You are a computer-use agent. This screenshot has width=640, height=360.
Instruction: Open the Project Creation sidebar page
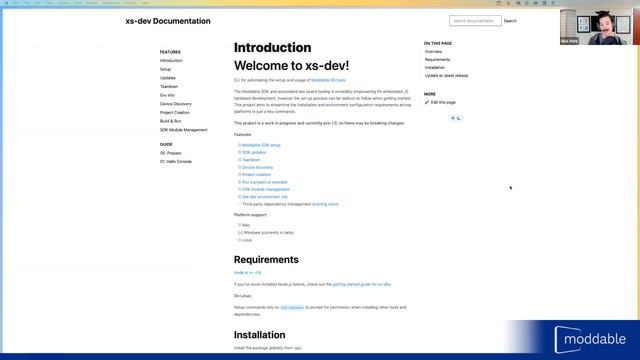[175, 113]
